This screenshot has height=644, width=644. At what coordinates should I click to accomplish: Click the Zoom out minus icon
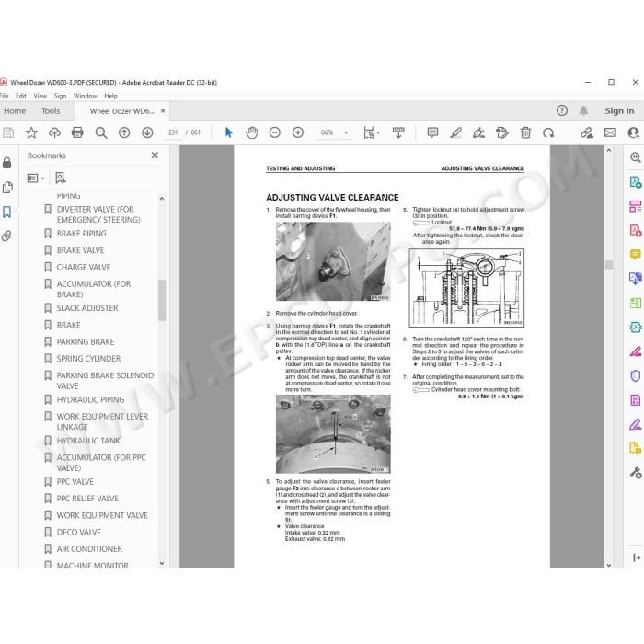click(x=274, y=132)
